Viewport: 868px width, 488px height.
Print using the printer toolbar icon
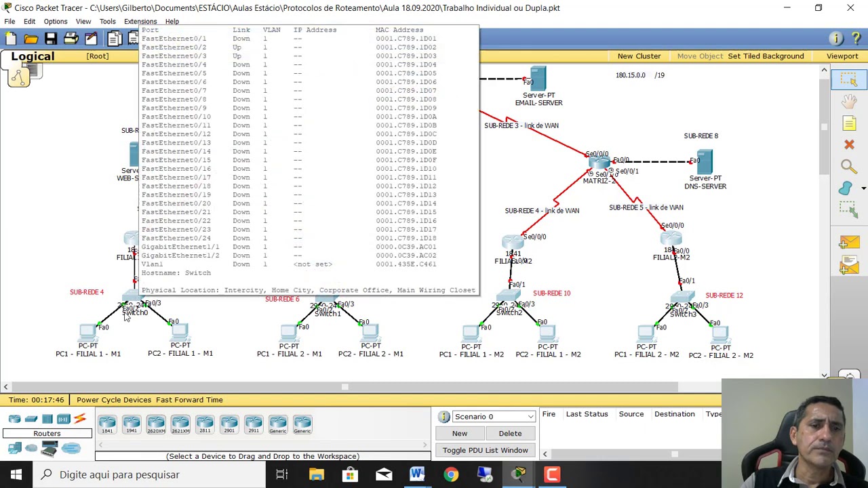[71, 39]
